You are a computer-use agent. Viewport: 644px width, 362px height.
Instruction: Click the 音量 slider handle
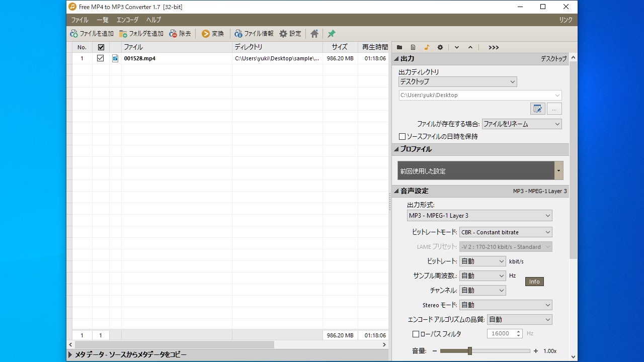pyautogui.click(x=469, y=351)
